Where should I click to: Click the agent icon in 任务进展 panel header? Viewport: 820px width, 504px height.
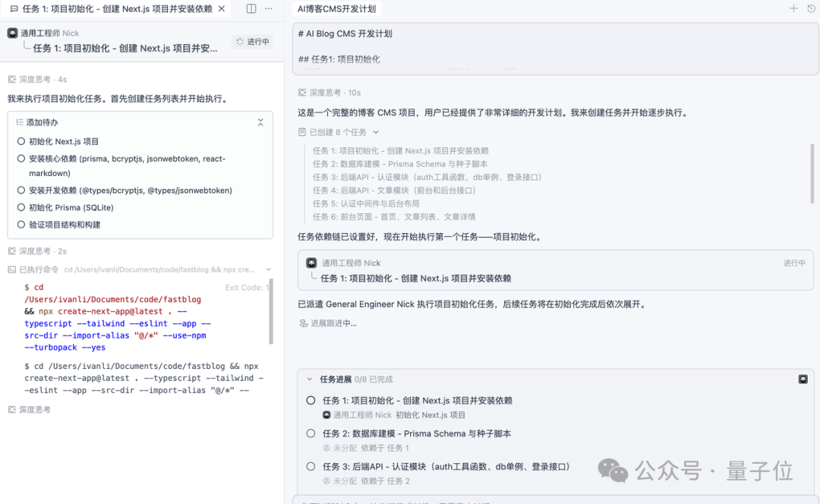(803, 378)
